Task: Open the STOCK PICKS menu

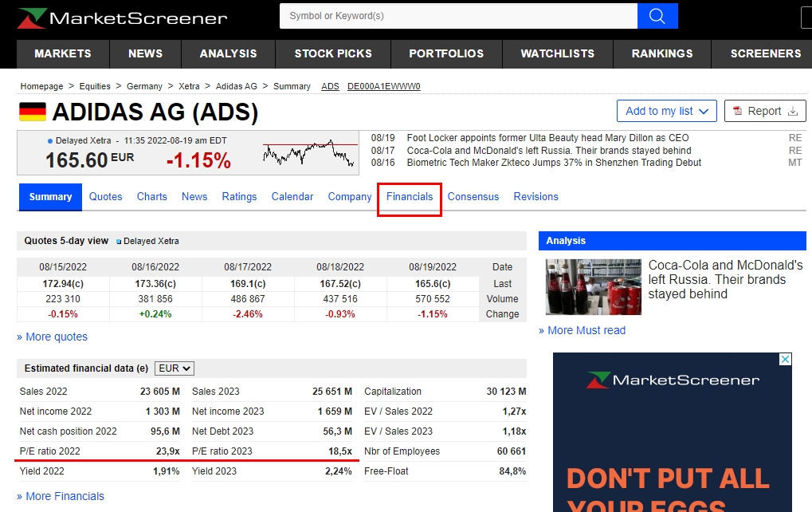Action: (333, 54)
